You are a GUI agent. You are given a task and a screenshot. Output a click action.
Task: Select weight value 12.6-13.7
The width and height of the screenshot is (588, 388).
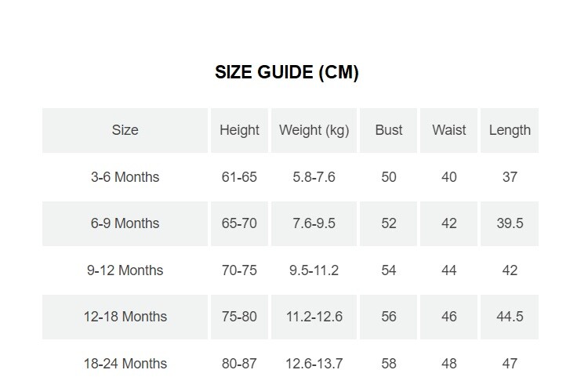(314, 364)
